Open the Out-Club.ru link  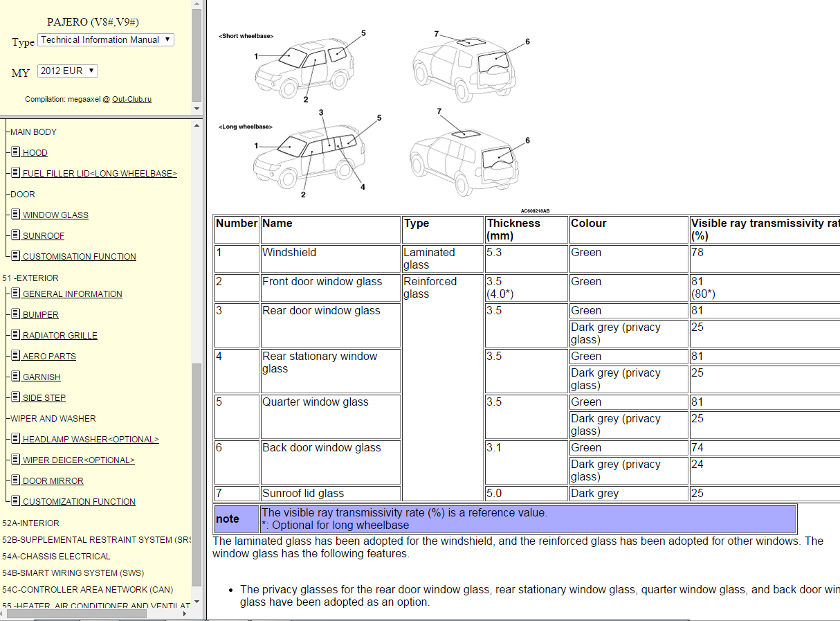tap(131, 99)
